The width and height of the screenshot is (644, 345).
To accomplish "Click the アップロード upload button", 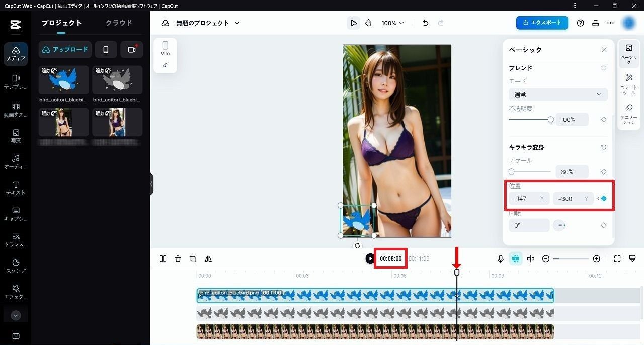I will coord(65,50).
